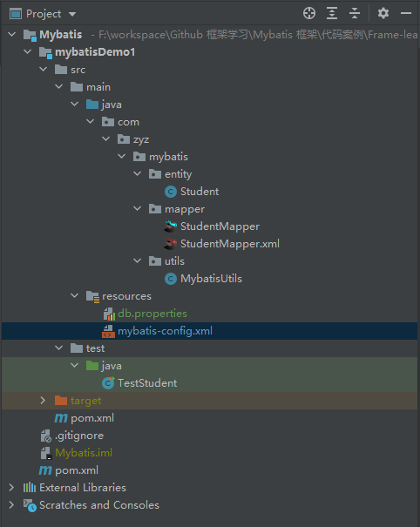Screen dimensions: 420x527
Task: Click the green test java folder icon
Action: pos(92,365)
